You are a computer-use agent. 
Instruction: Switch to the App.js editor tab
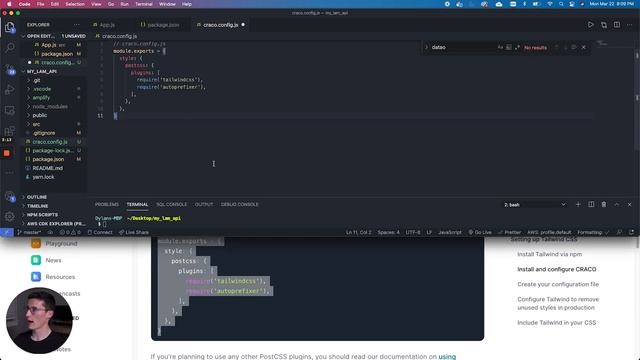107,25
